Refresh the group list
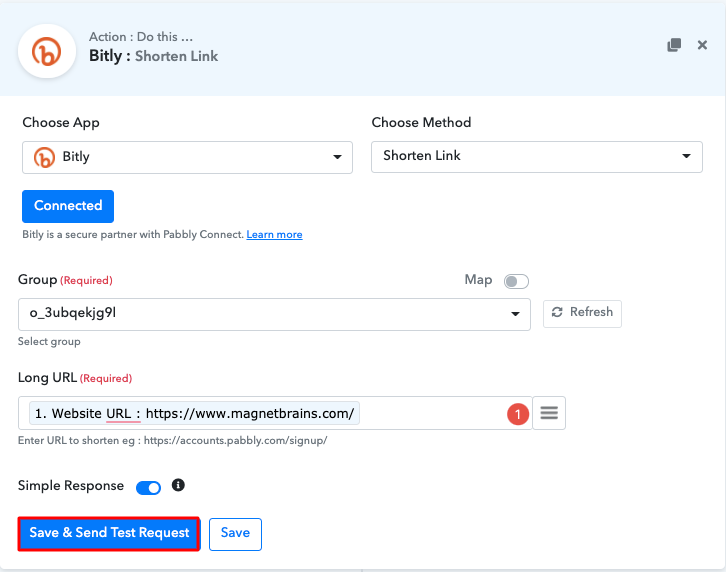The width and height of the screenshot is (726, 572). 582,314
